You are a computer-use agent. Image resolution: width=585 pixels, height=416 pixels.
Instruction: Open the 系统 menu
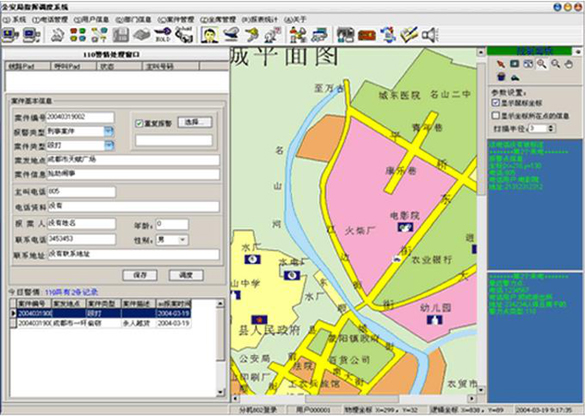(x=14, y=19)
